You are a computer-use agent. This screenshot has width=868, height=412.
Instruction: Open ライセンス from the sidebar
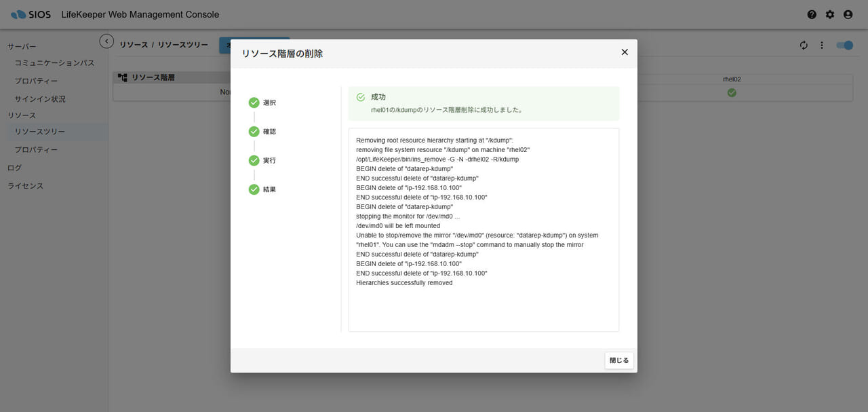click(x=25, y=186)
